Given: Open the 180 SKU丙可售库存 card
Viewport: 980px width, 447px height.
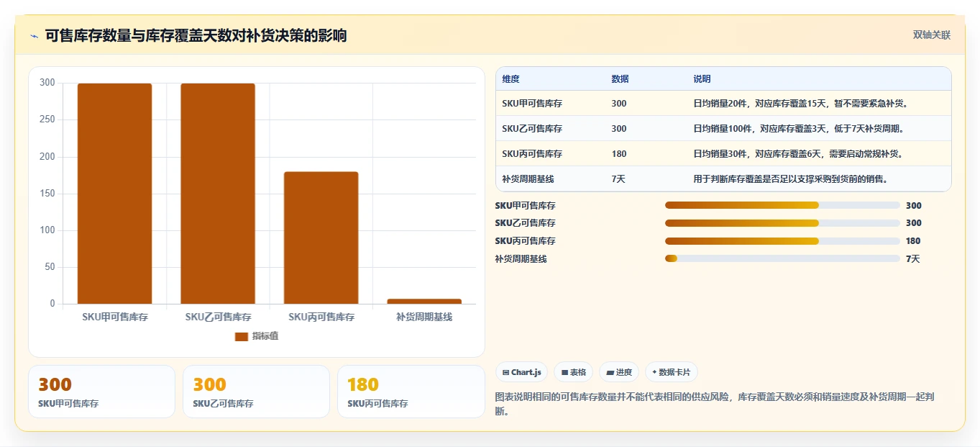Looking at the screenshot, I should tap(411, 392).
